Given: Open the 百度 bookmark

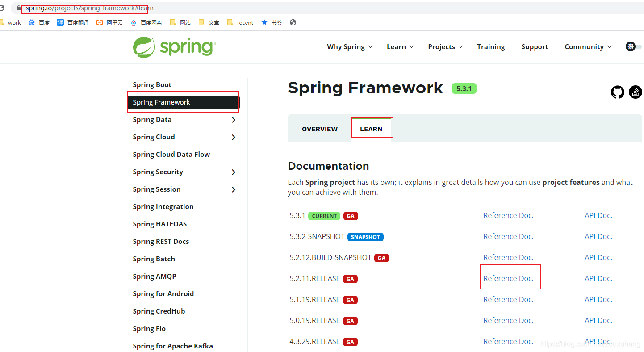Looking at the screenshot, I should [x=39, y=22].
